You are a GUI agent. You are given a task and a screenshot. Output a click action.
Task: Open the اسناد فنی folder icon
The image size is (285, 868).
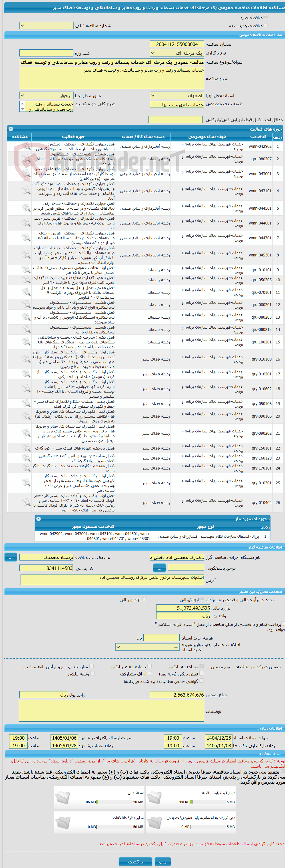point(63,797)
